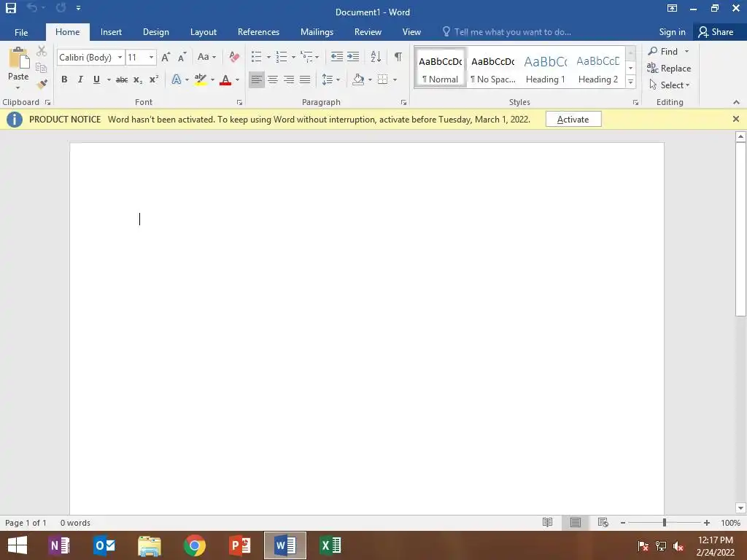Click the vertical scrollbar thumb

(x=740, y=230)
